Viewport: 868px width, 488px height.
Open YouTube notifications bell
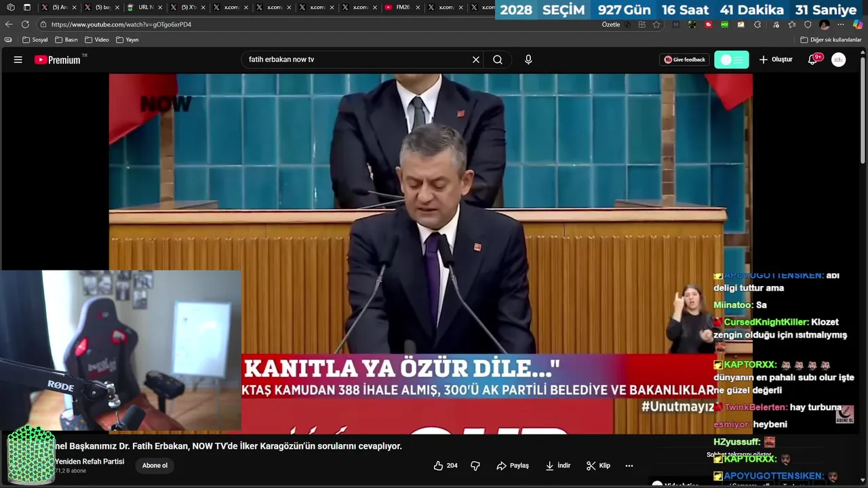pyautogui.click(x=813, y=60)
